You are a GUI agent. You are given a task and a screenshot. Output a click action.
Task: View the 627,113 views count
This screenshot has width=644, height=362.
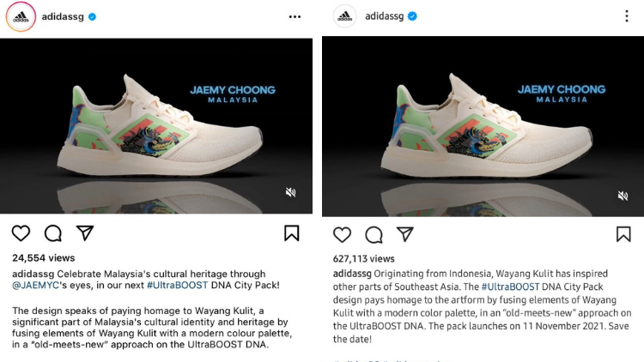coord(363,258)
